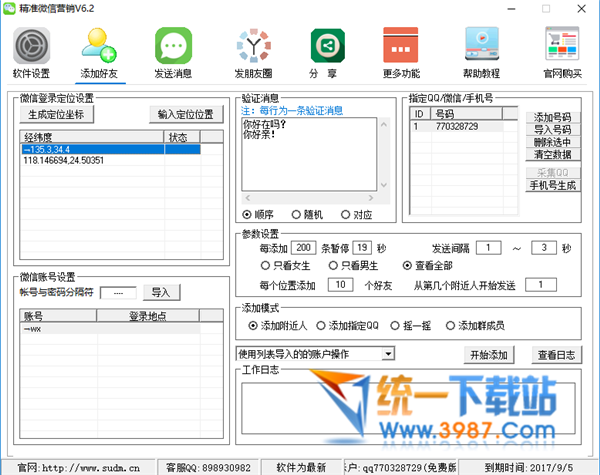The width and height of the screenshot is (600, 475).
Task: Click 查看日志 button
Action: 557,355
